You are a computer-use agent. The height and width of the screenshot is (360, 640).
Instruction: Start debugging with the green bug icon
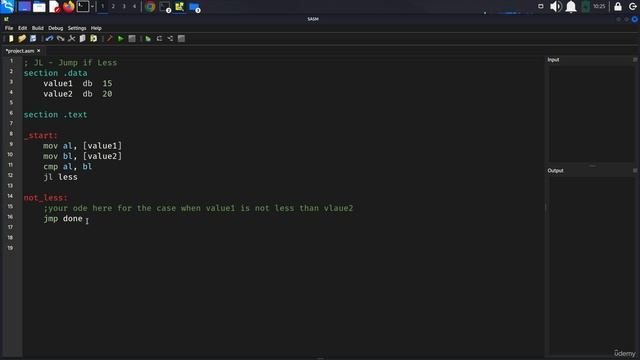(148, 38)
